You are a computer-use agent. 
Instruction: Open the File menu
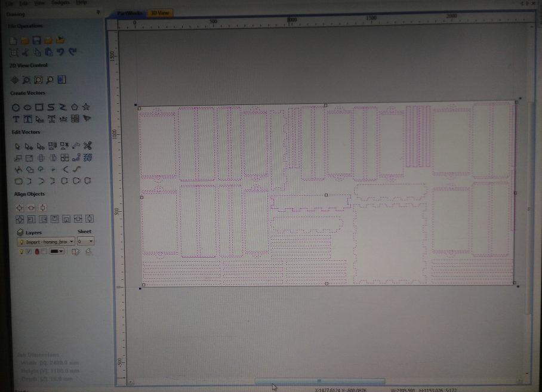(10, 3)
